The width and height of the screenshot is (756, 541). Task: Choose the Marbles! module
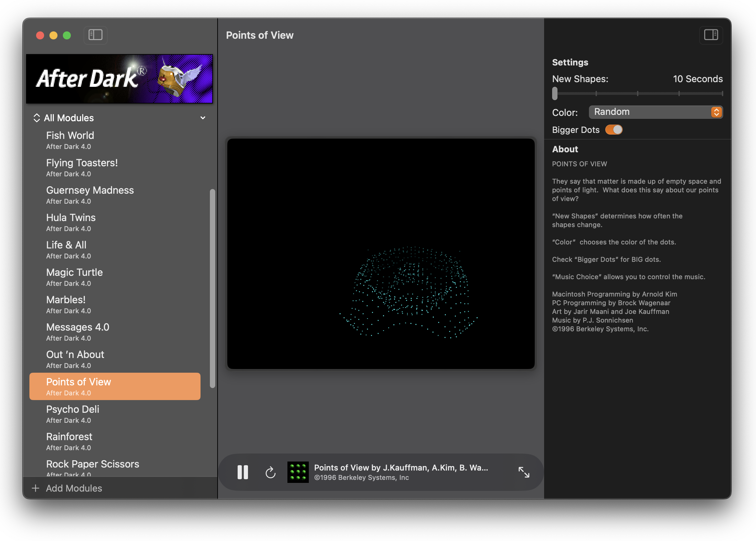115,304
